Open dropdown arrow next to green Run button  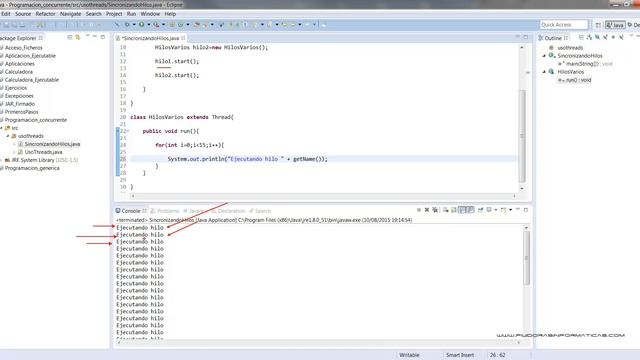(149, 24)
